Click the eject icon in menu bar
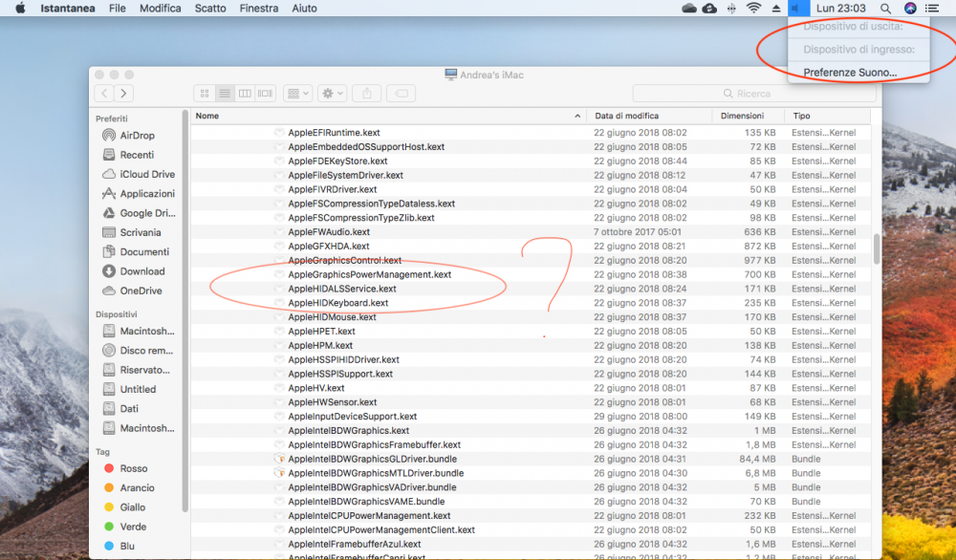The image size is (956, 560). pyautogui.click(x=776, y=8)
